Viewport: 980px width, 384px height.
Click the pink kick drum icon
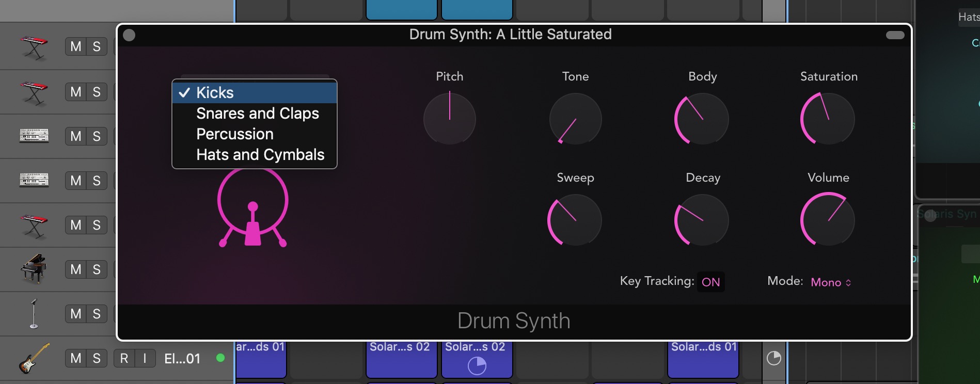pyautogui.click(x=252, y=208)
